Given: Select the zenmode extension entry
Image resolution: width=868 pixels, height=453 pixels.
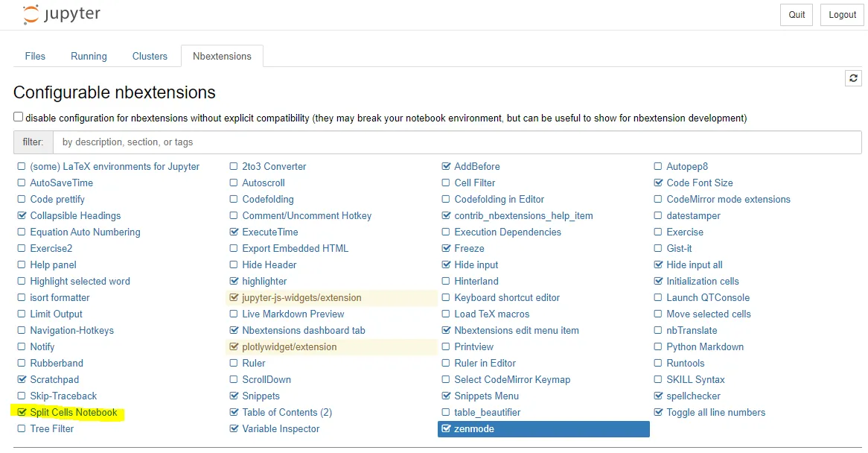Looking at the screenshot, I should tap(473, 429).
